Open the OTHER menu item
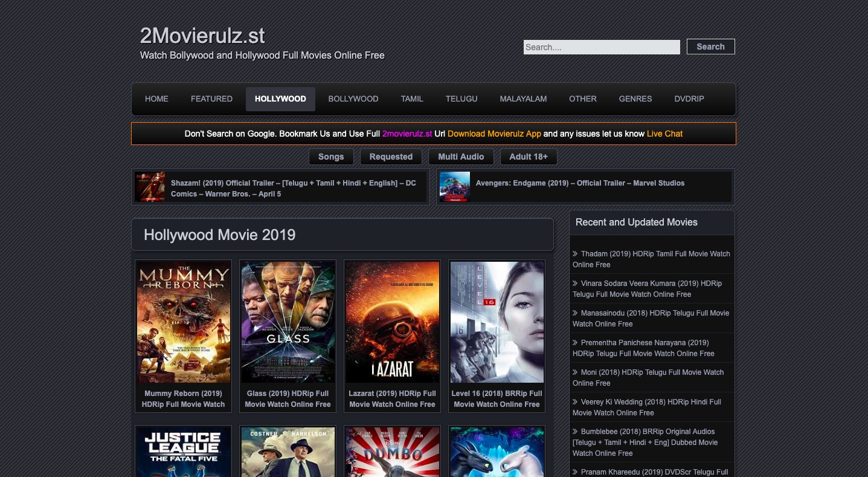Image resolution: width=868 pixels, height=477 pixels. (583, 99)
